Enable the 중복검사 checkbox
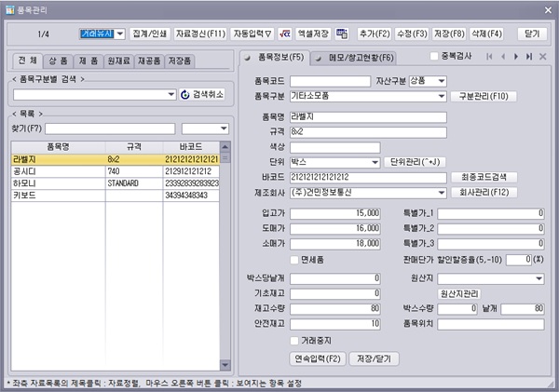559x392 pixels. pos(433,57)
